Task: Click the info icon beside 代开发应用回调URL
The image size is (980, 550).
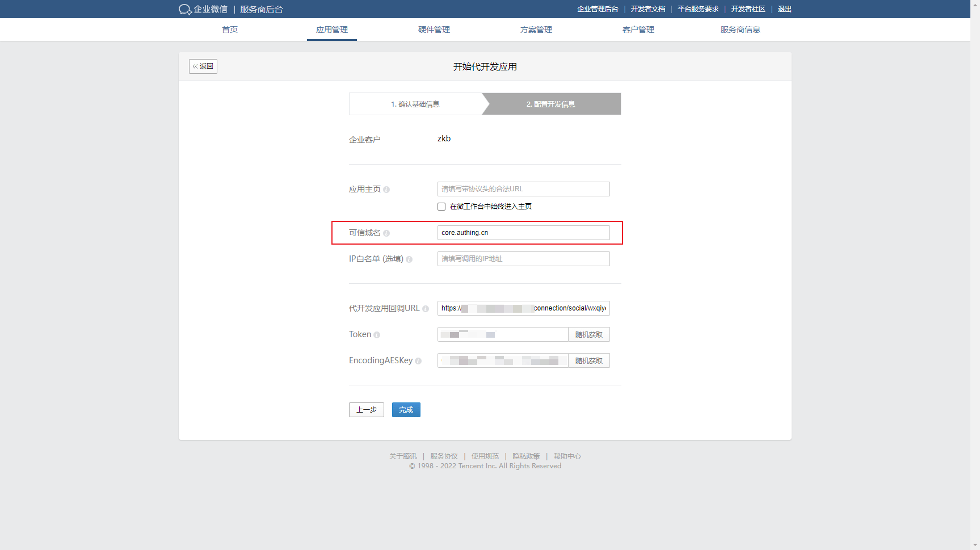Action: click(426, 309)
